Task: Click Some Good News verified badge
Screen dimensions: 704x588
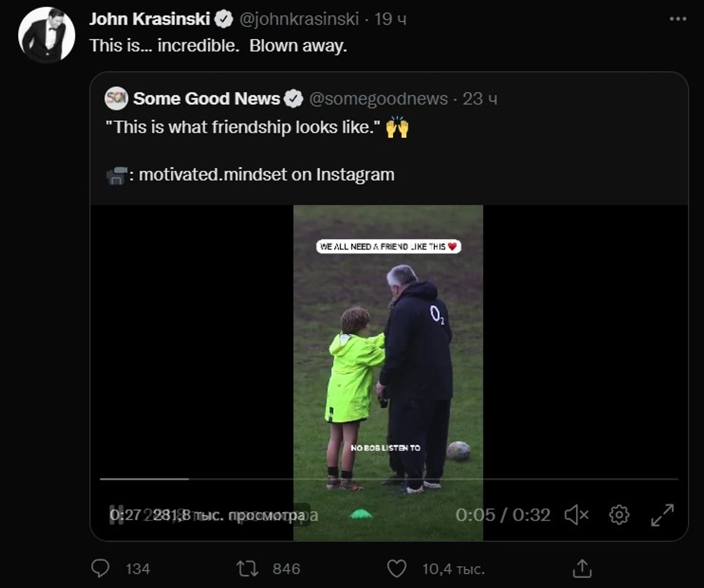Action: coord(293,98)
